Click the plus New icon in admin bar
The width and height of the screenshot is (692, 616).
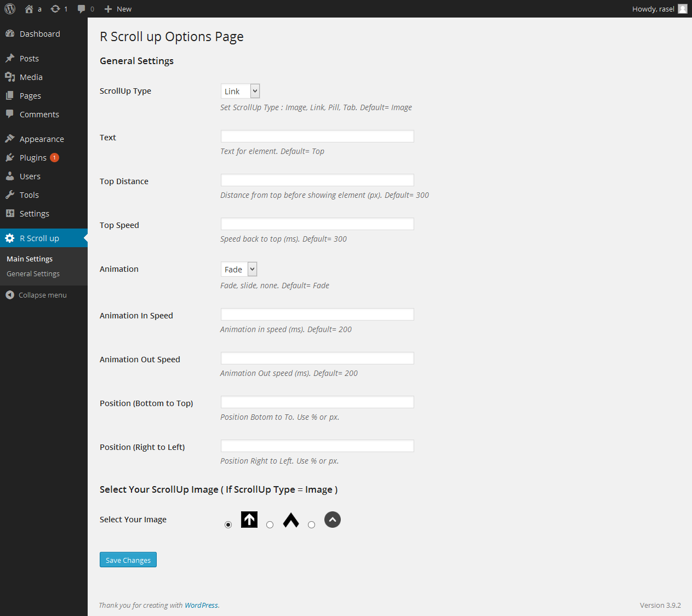[x=108, y=9]
